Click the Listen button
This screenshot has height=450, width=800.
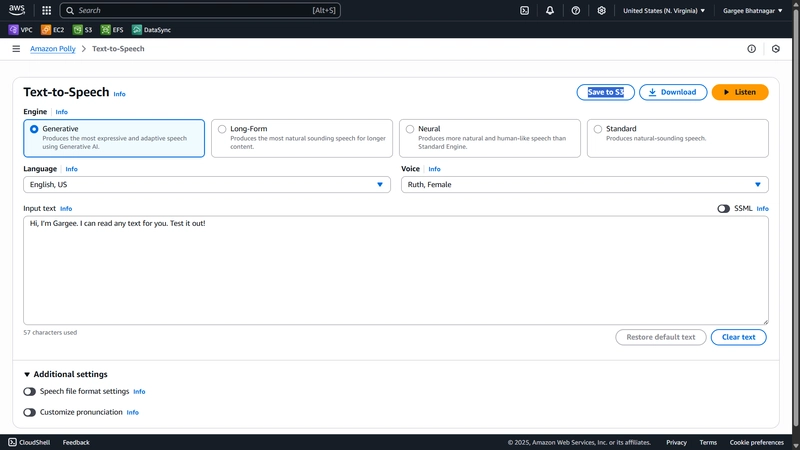[x=740, y=92]
